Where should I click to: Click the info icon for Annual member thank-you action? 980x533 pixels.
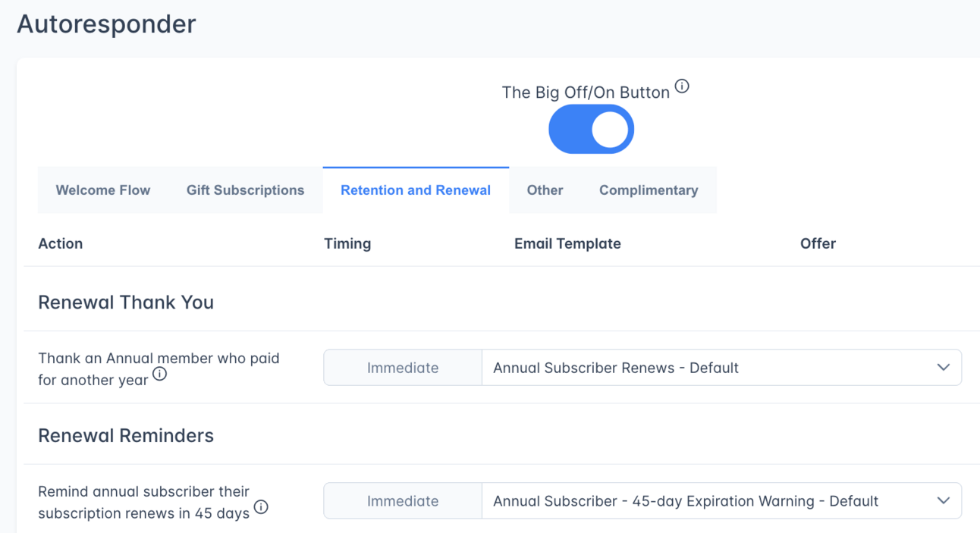pos(159,374)
